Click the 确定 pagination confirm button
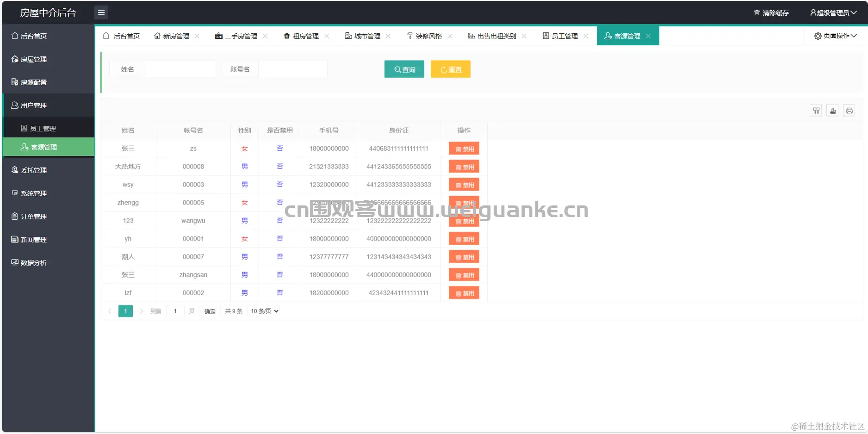The height and width of the screenshot is (434, 868). pyautogui.click(x=210, y=311)
